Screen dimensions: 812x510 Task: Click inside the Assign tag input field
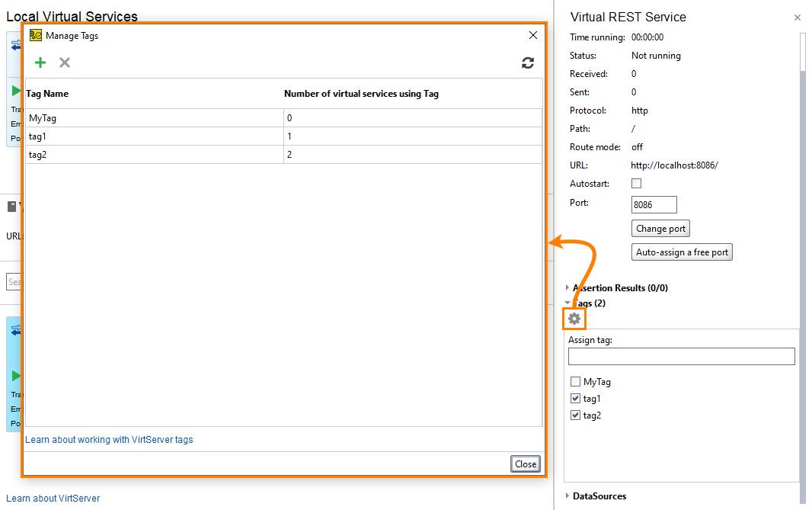coord(681,356)
